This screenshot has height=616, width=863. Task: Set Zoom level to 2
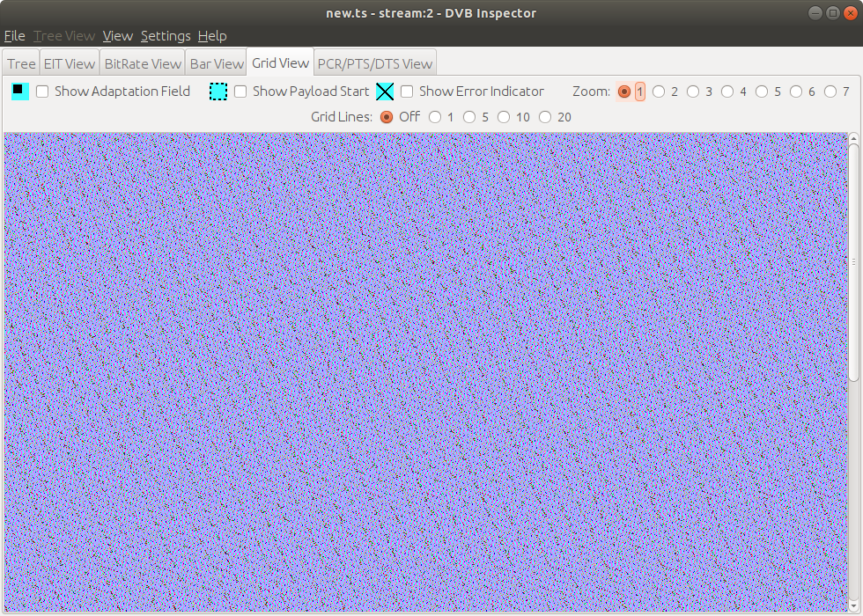[x=659, y=92]
